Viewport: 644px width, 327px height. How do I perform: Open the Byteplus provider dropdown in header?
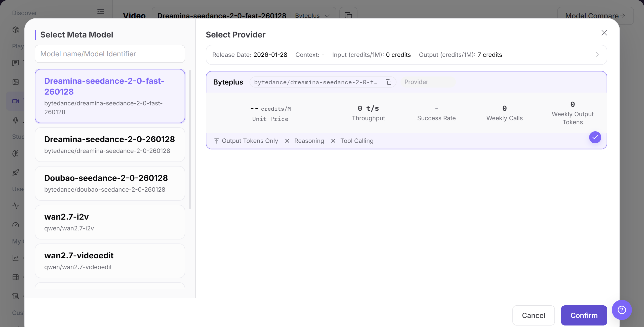[312, 16]
